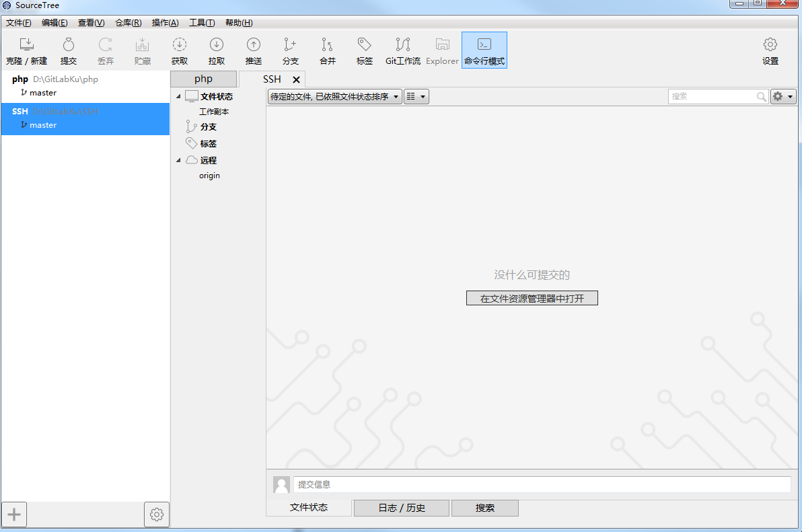This screenshot has width=802, height=532.
Task: Click the commit message input field
Action: click(x=538, y=484)
